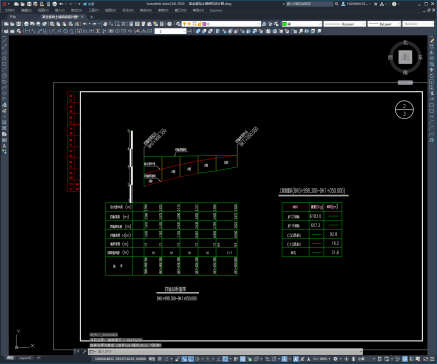Open the dimension style dropdown
This screenshot has height=364, width=437.
184,31
